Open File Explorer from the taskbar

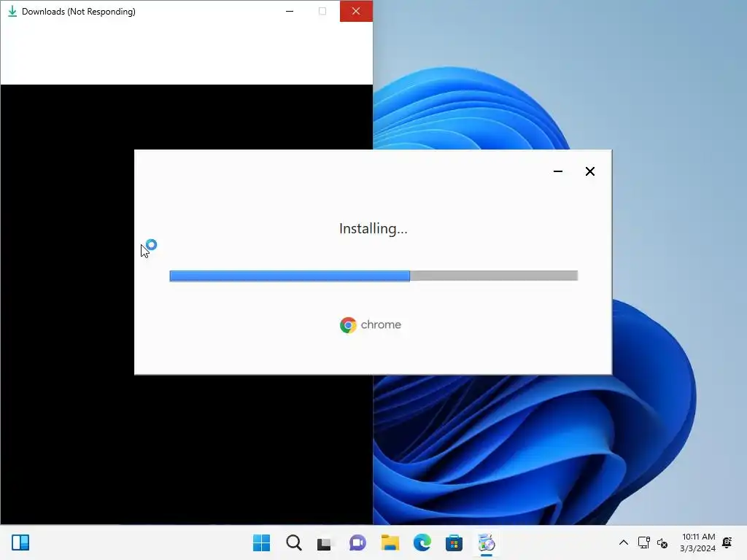click(x=390, y=542)
